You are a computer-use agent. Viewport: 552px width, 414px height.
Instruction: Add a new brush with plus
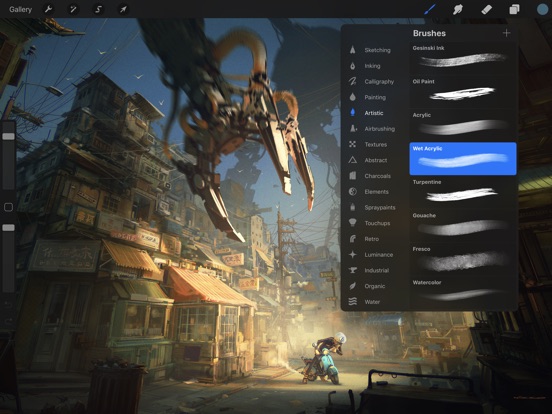click(507, 33)
